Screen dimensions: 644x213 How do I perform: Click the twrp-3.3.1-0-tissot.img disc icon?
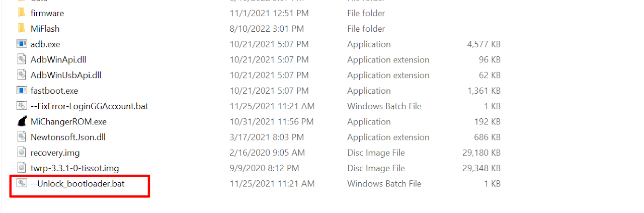[x=21, y=168]
